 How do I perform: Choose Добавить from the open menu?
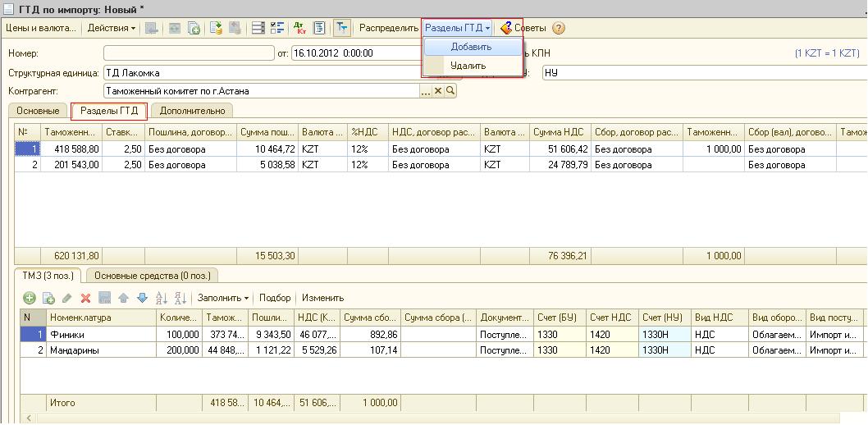471,47
